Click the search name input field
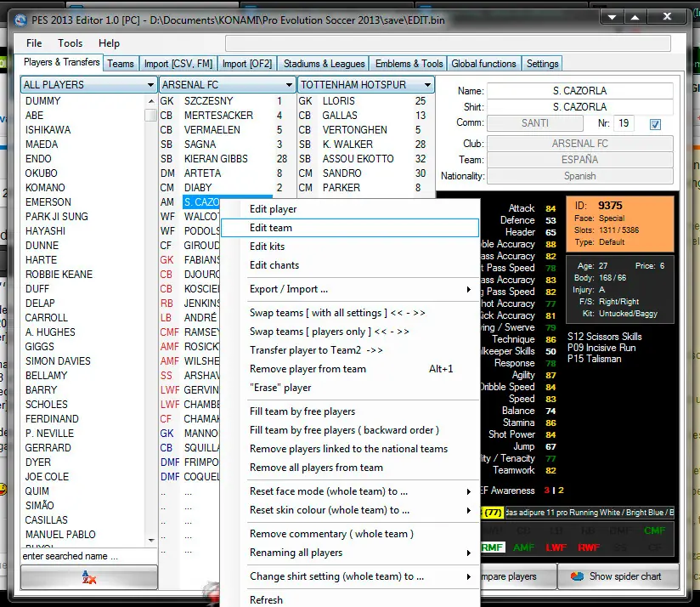 (x=88, y=556)
